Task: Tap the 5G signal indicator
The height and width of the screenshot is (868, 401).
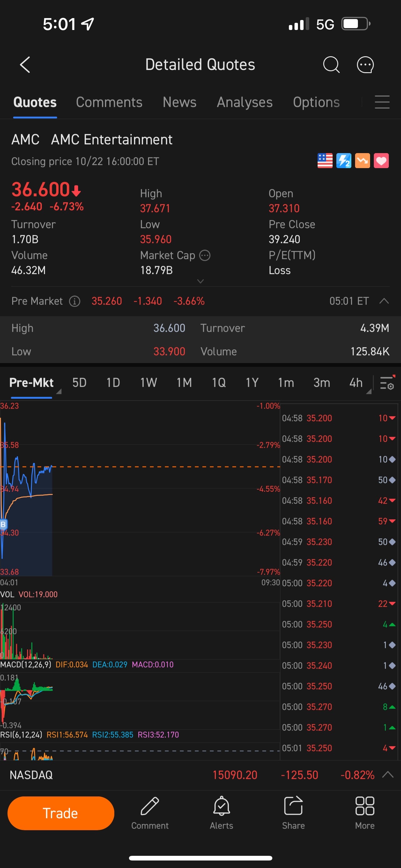Action: 325,24
